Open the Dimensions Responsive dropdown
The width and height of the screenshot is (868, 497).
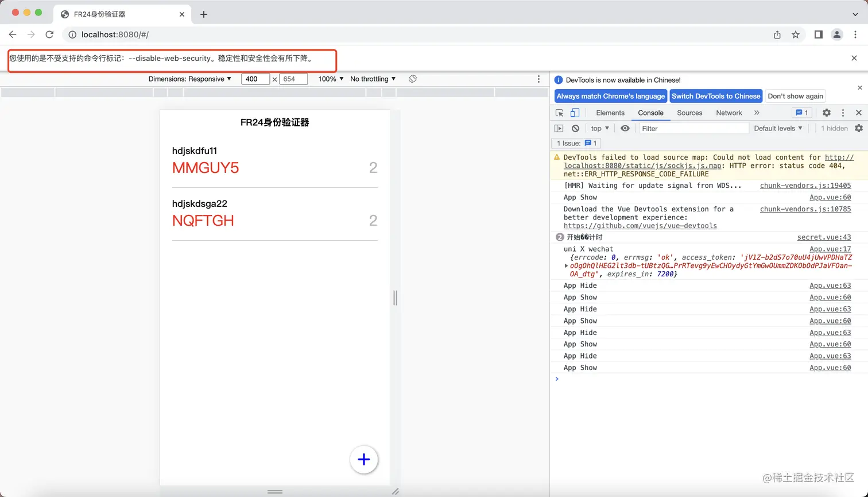click(x=190, y=79)
